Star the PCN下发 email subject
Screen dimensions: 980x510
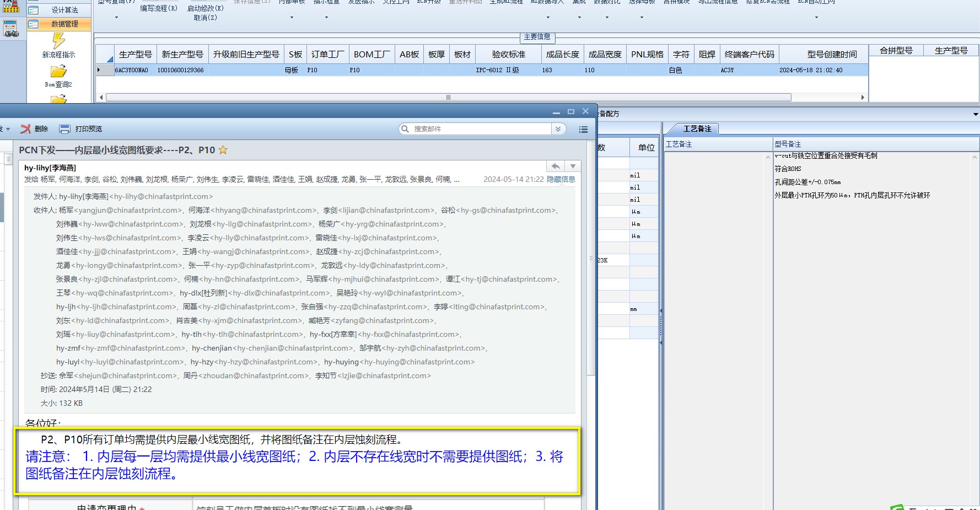(x=223, y=150)
